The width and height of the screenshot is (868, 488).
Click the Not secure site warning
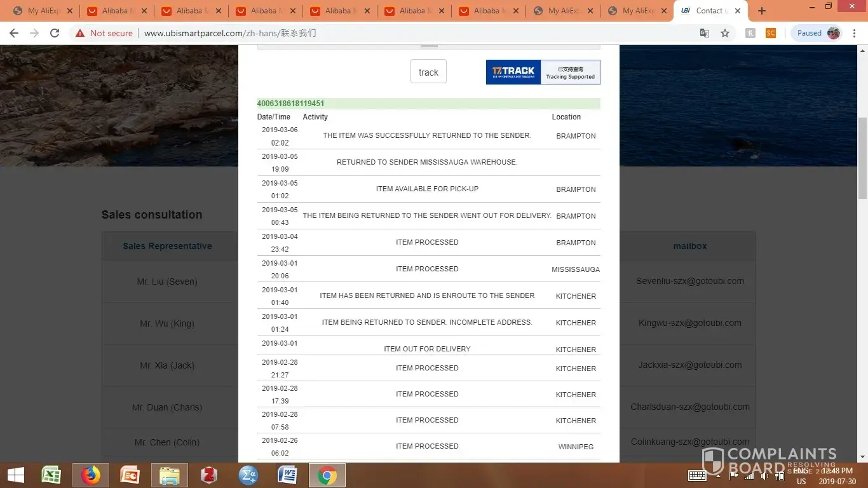104,33
